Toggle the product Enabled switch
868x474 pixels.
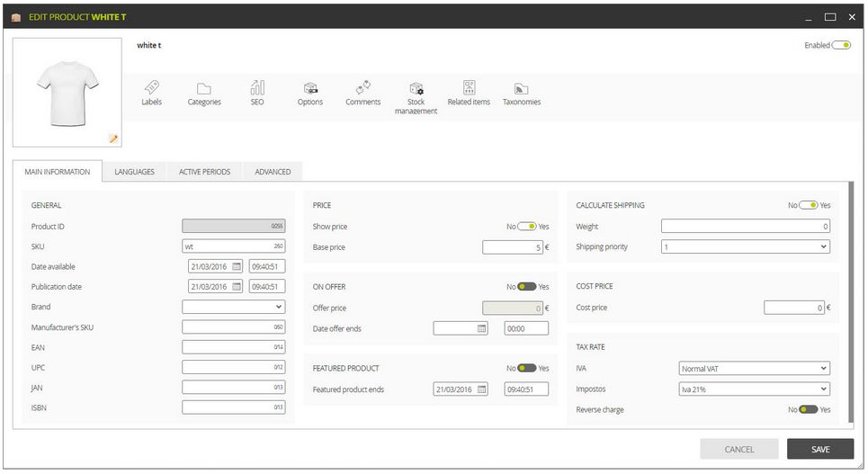[x=841, y=45]
